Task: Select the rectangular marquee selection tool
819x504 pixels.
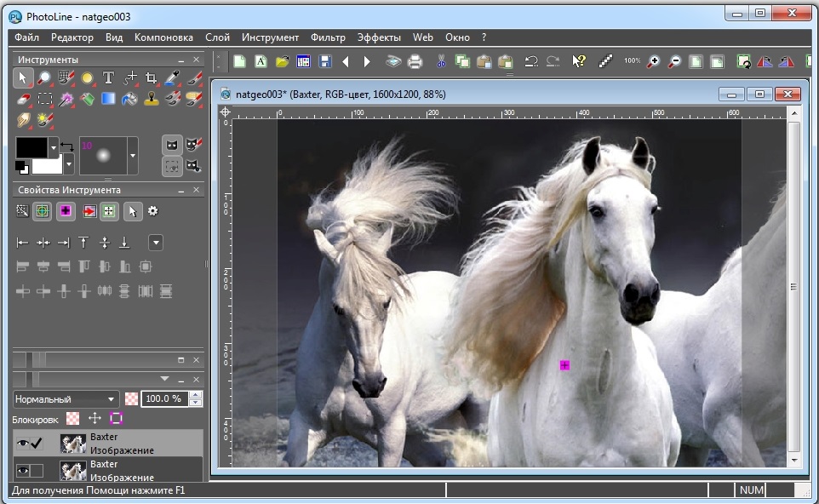Action: [x=45, y=99]
